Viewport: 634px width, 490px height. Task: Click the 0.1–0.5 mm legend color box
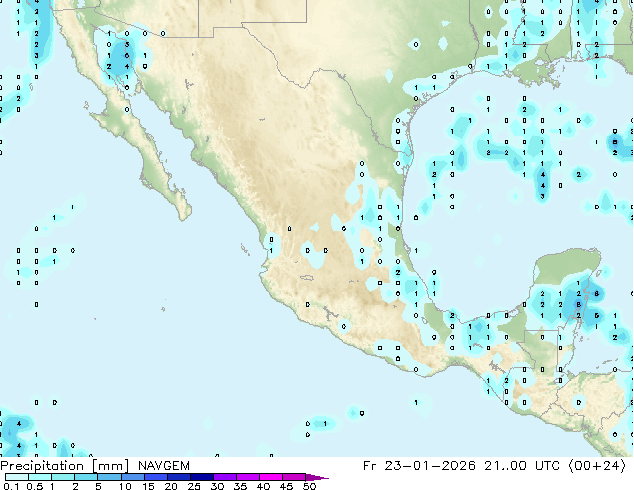pos(17,477)
